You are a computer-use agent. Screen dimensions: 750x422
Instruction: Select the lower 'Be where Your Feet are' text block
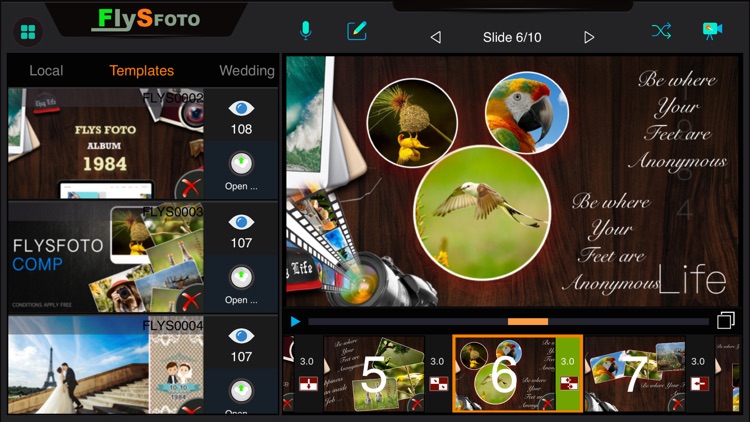(x=612, y=242)
